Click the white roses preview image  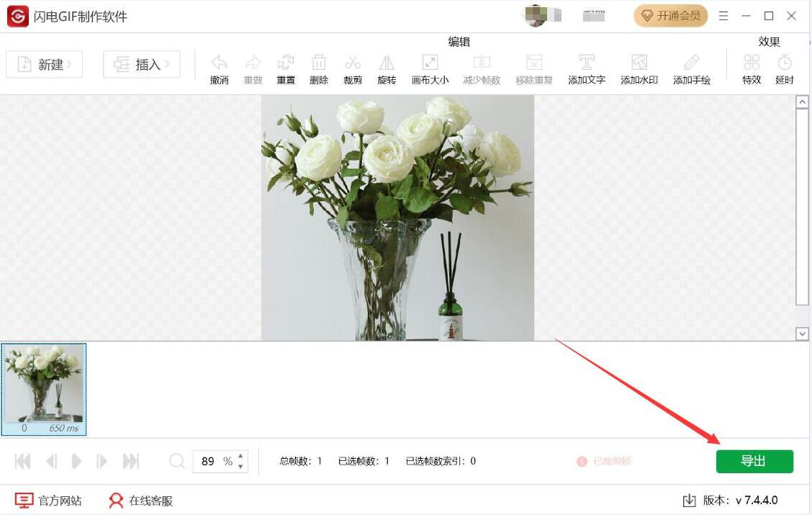tap(397, 218)
